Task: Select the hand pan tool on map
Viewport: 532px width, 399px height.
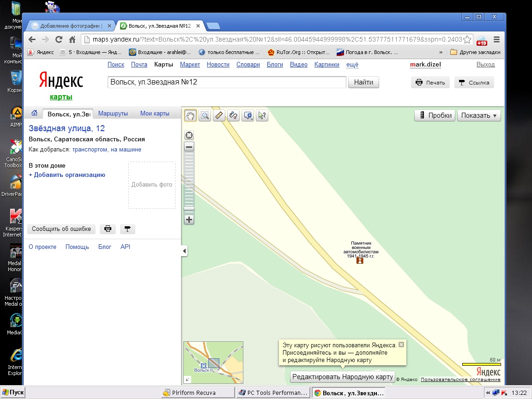Action: [190, 116]
